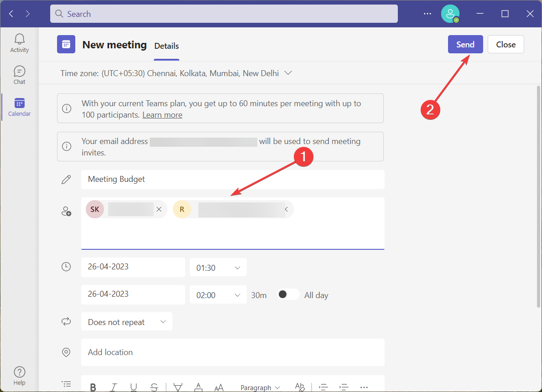Select the Details tab

[x=166, y=46]
